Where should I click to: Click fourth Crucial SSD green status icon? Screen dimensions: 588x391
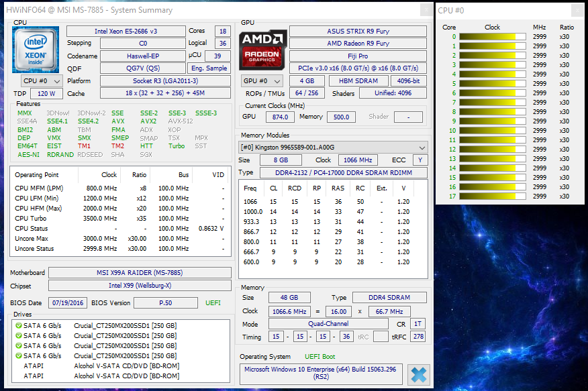point(18,356)
